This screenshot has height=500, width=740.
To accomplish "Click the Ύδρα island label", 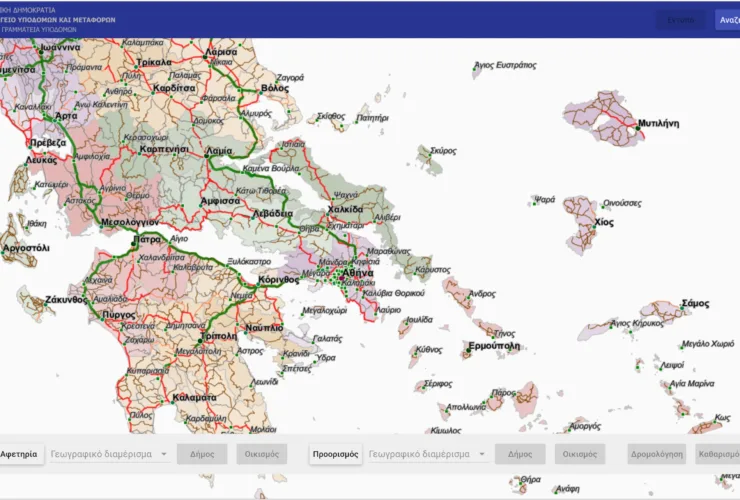I will 327,358.
